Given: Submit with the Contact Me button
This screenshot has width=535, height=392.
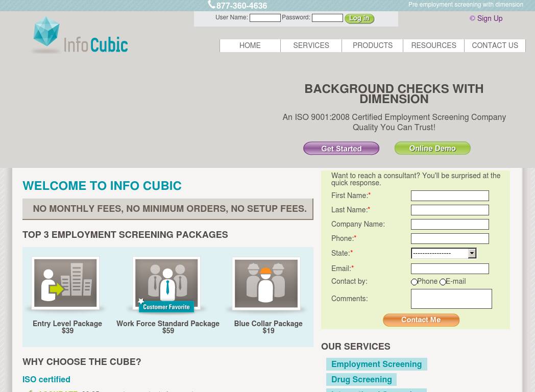Looking at the screenshot, I should 421,320.
